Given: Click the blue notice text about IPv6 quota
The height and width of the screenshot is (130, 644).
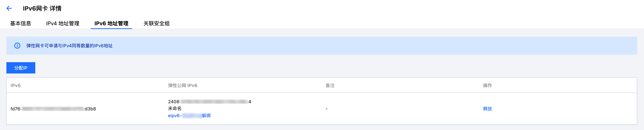Looking at the screenshot, I should click(69, 46).
